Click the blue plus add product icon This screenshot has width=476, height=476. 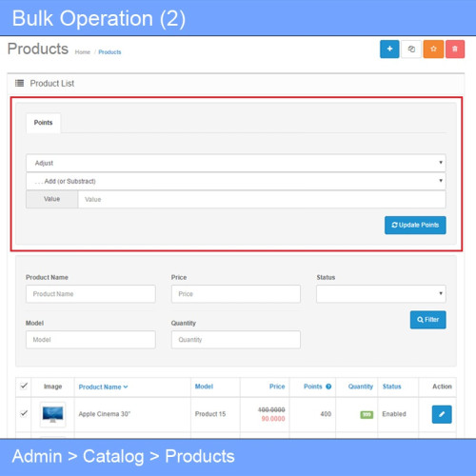click(x=389, y=50)
